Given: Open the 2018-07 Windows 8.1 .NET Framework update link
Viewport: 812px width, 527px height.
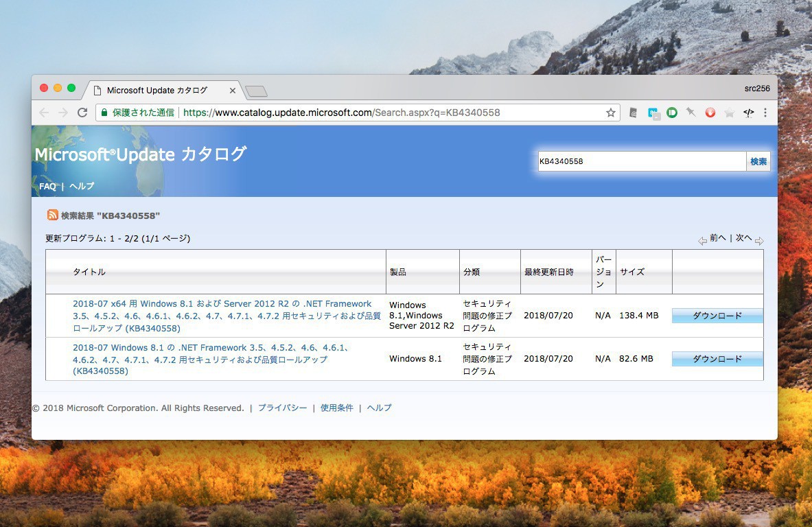Looking at the screenshot, I should click(x=211, y=360).
